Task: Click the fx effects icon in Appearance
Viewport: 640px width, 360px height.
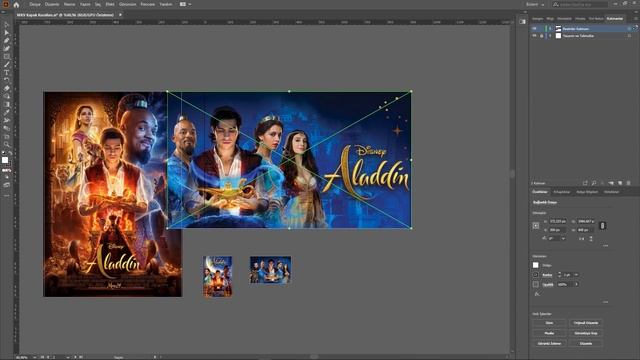Action: point(537,293)
